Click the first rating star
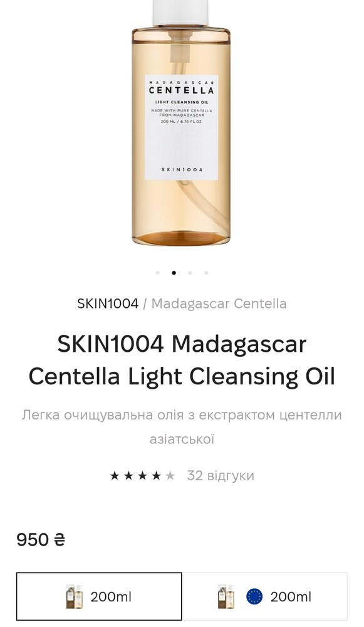 coord(115,475)
